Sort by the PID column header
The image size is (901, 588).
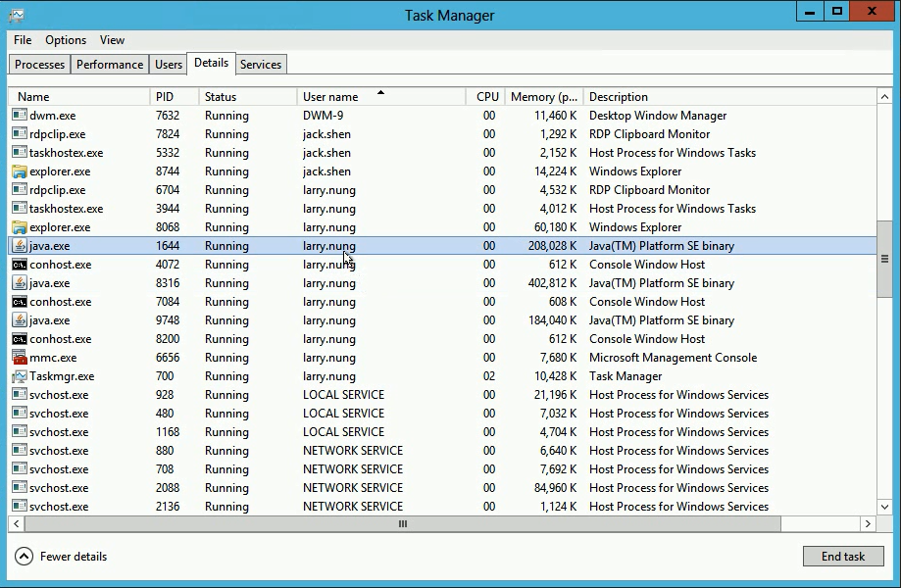(175, 96)
